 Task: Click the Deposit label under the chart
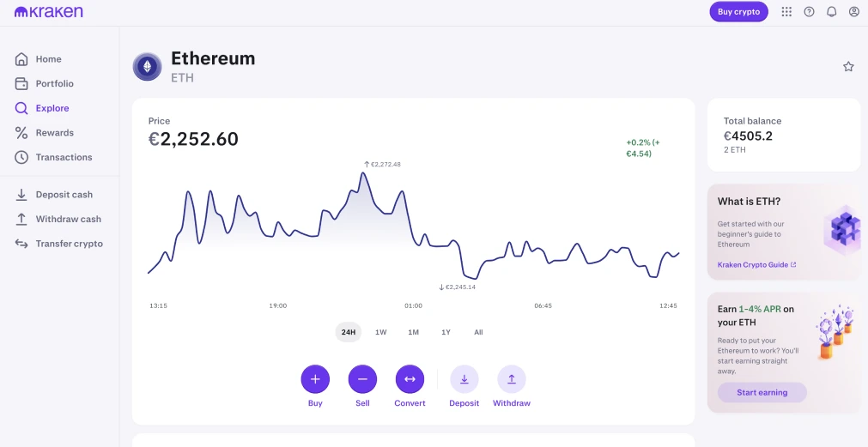pos(464,403)
